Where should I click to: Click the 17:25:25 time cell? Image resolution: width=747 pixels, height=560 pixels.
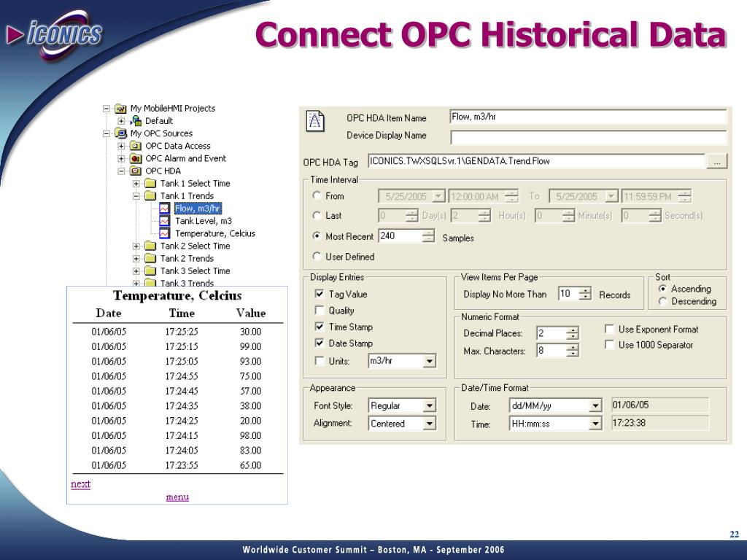182,332
